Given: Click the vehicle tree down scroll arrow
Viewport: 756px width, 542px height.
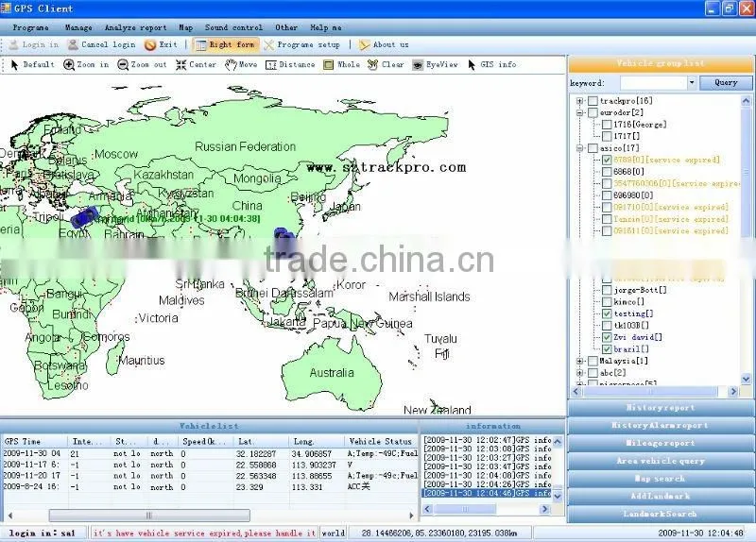Looking at the screenshot, I should point(747,380).
